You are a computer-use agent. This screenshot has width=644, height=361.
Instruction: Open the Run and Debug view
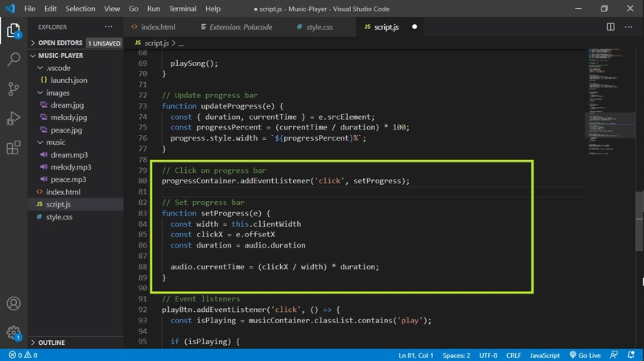[x=14, y=118]
